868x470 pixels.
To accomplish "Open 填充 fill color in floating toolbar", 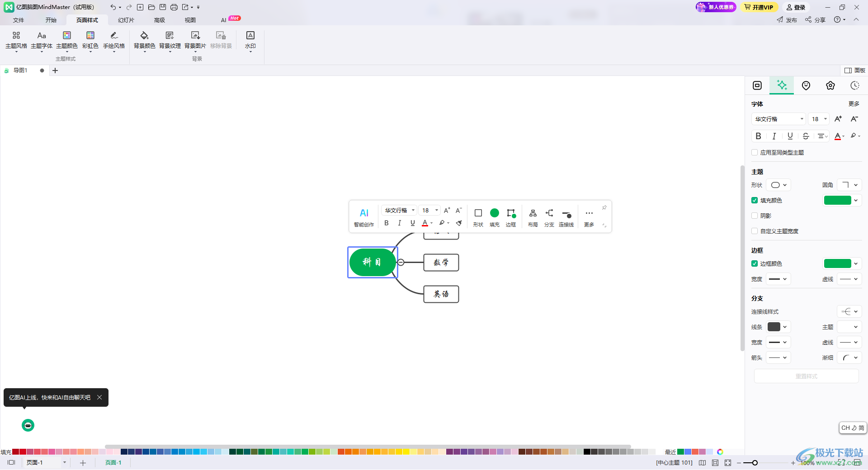I will coord(495,217).
